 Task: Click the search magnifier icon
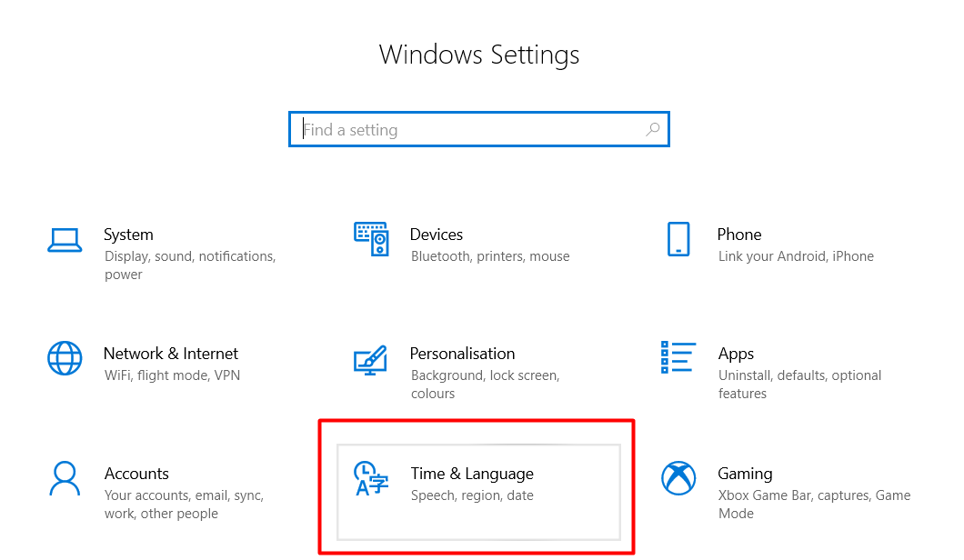pos(653,129)
